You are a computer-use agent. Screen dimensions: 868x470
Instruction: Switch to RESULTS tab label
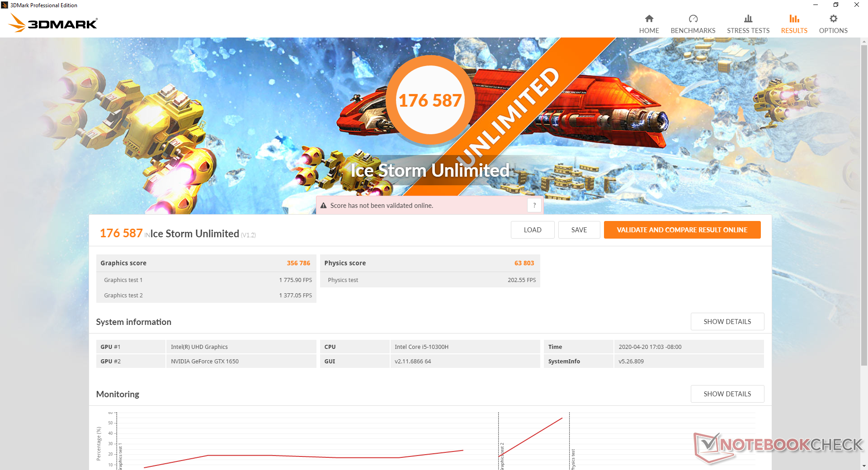point(794,31)
